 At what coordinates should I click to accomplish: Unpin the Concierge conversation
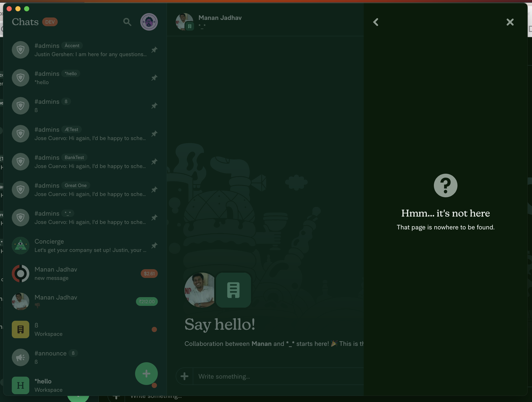[154, 246]
